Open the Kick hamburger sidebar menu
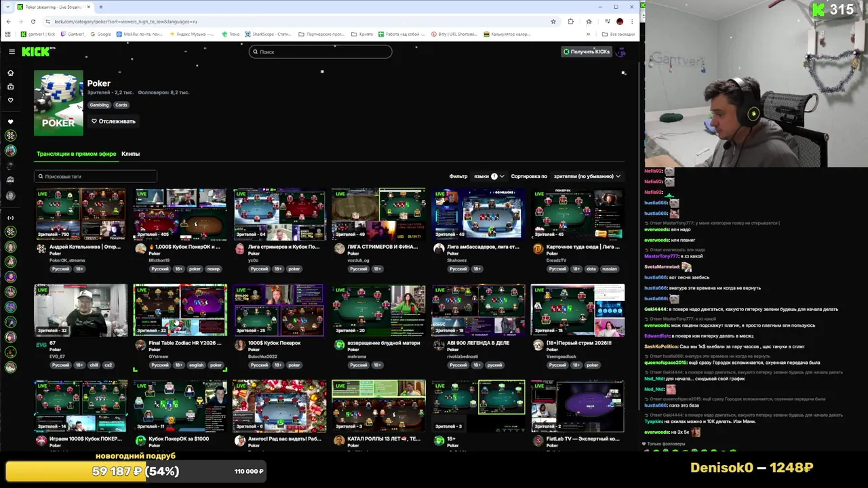This screenshot has width=868, height=488. pos(12,52)
